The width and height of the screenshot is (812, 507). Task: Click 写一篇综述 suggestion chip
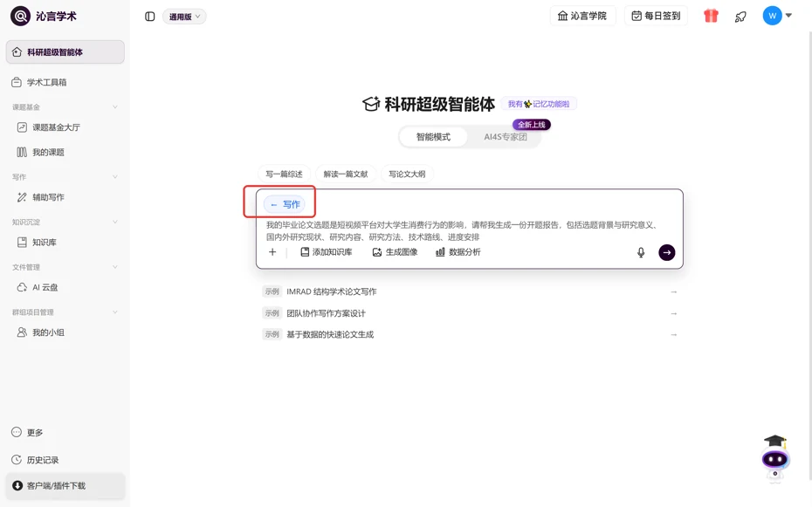(284, 174)
